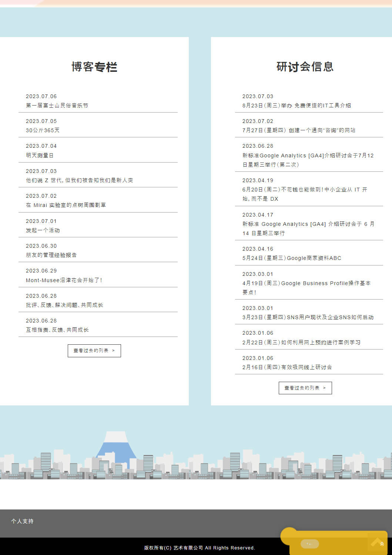Click 查看过去的列表 button under blog column
The width and height of the screenshot is (392, 555).
click(94, 351)
